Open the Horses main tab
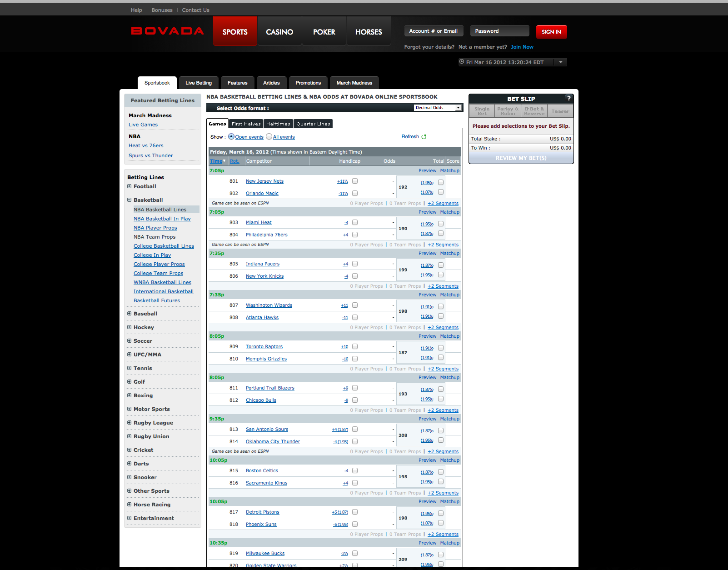 (369, 31)
